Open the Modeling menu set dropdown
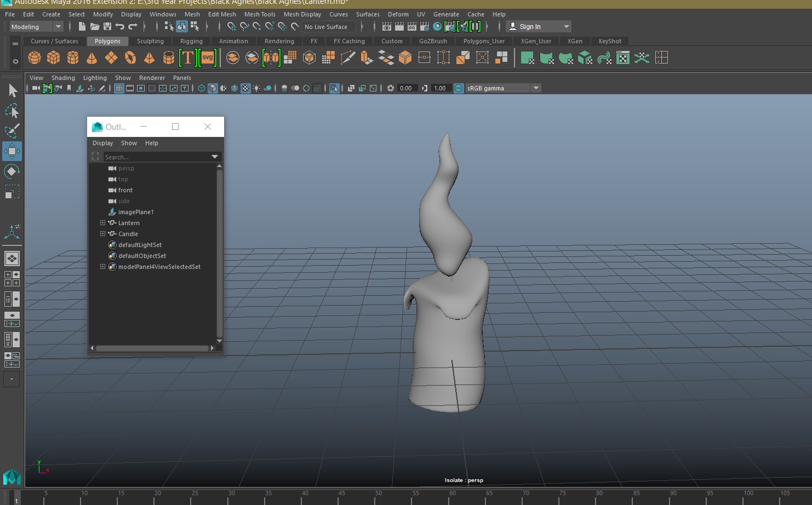This screenshot has width=812, height=505. 36,27
